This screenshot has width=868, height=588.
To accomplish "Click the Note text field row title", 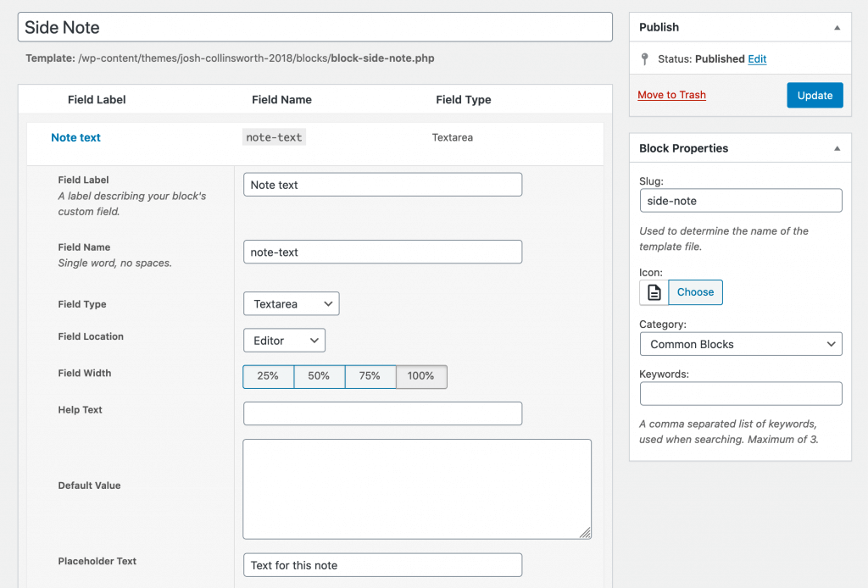I will (x=75, y=137).
